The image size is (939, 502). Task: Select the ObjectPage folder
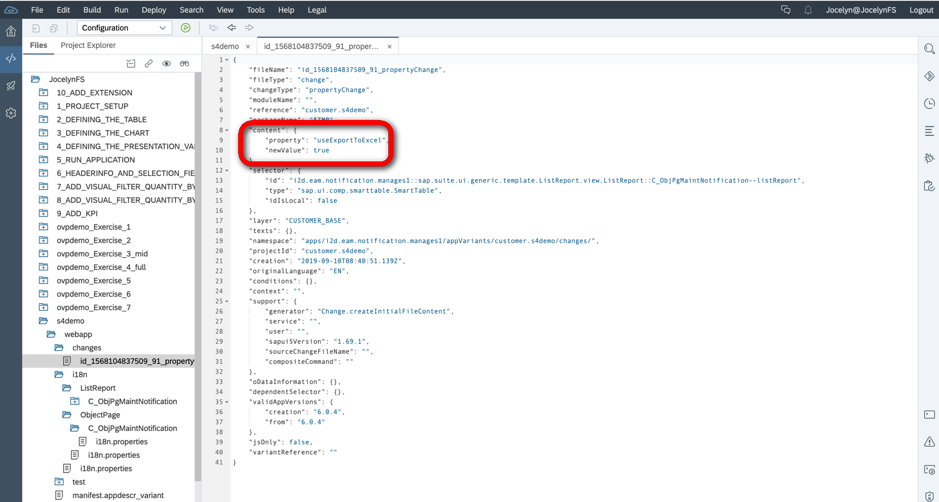[100, 415]
